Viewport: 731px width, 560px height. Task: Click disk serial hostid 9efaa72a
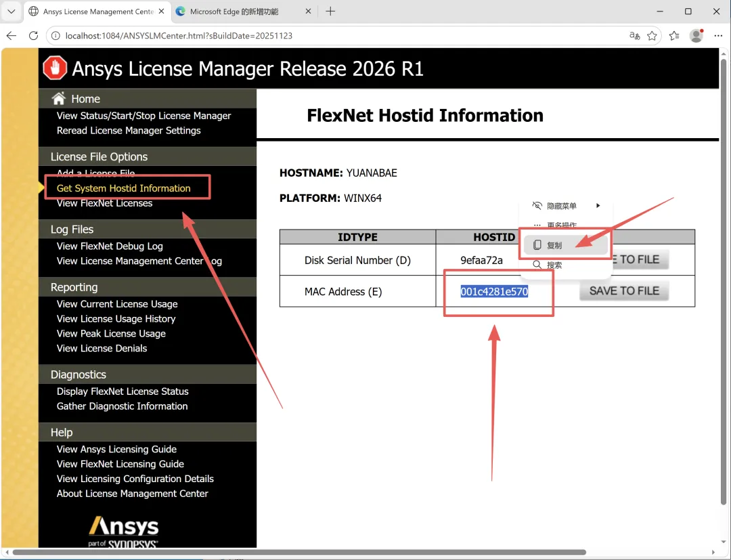482,260
